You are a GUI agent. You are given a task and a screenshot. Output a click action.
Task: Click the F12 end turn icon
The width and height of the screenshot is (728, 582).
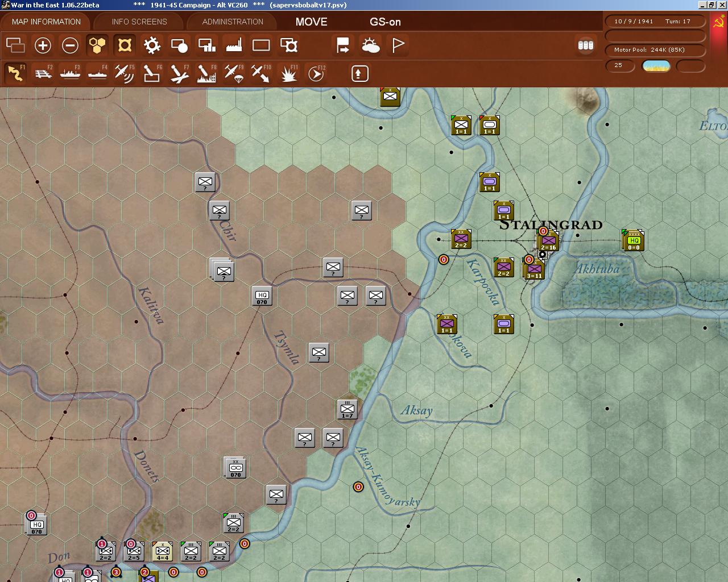[x=316, y=73]
